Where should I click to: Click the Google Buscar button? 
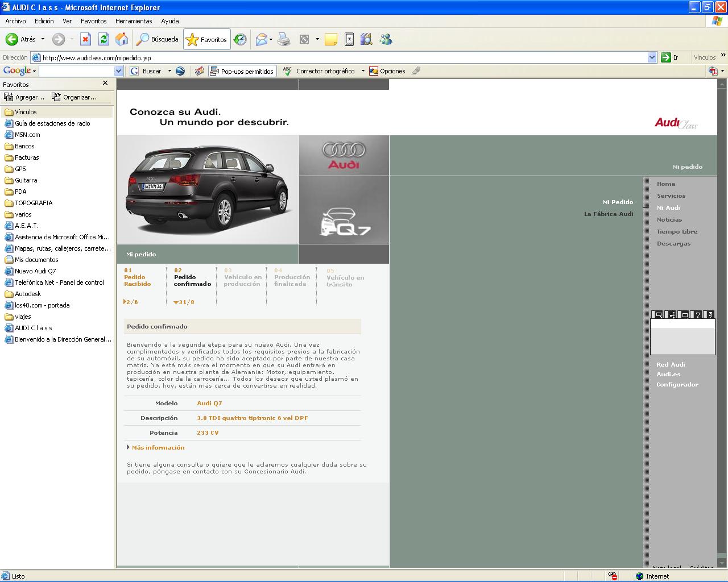pyautogui.click(x=146, y=71)
